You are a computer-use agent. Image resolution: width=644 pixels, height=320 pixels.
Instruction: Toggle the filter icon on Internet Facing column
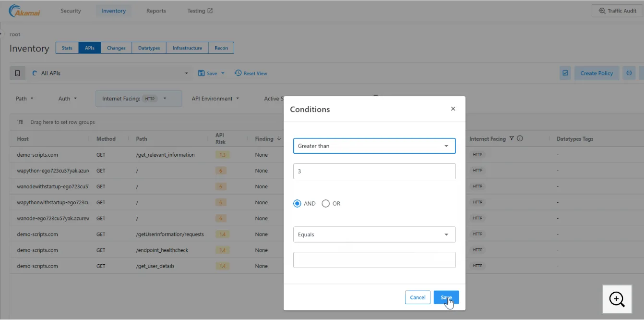[x=512, y=138]
